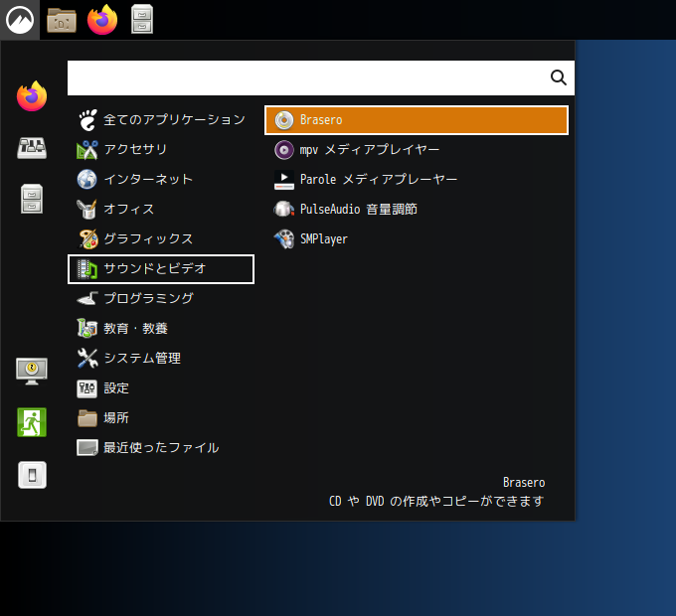Click the Parole play icon
Screen dimensions: 676x616
coord(284,180)
